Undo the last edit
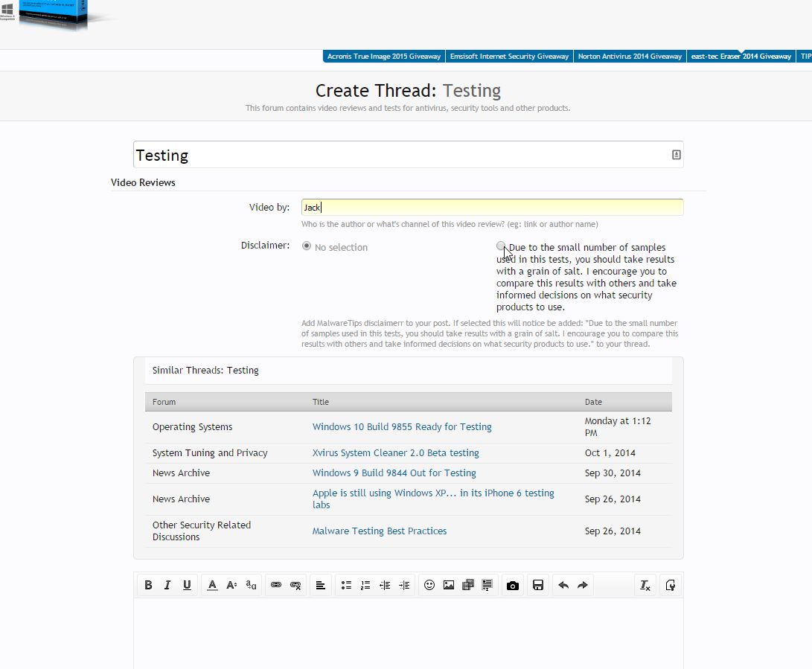The width and height of the screenshot is (812, 669). (x=563, y=585)
